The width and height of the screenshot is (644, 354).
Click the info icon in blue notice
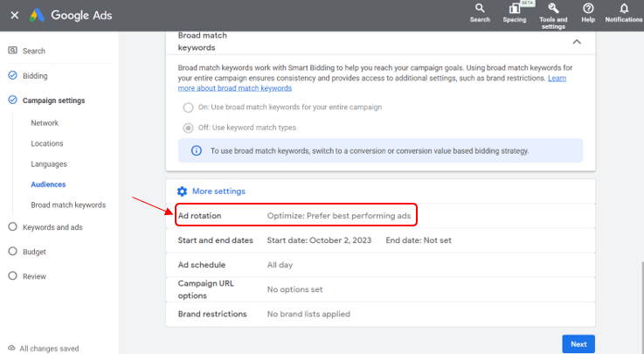point(197,150)
